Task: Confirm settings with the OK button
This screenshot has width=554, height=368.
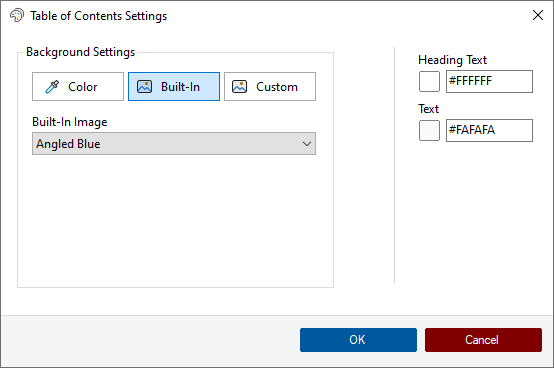Action: (x=358, y=340)
